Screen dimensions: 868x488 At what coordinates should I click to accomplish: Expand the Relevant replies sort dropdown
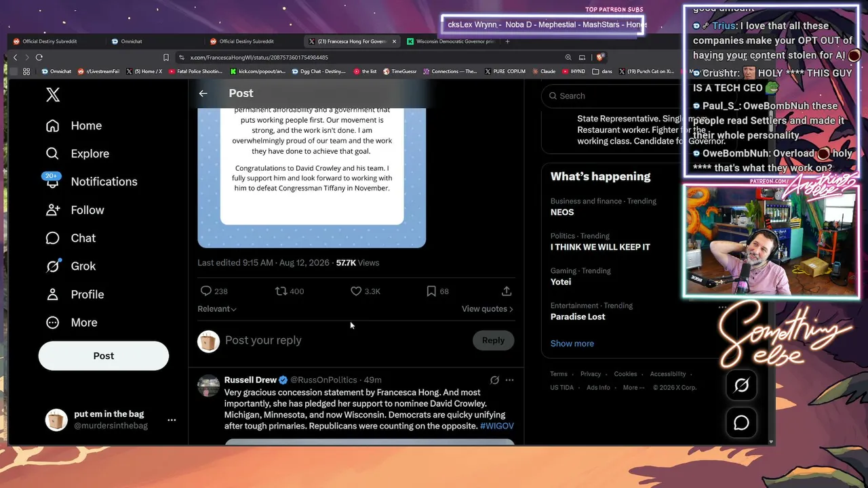click(217, 309)
